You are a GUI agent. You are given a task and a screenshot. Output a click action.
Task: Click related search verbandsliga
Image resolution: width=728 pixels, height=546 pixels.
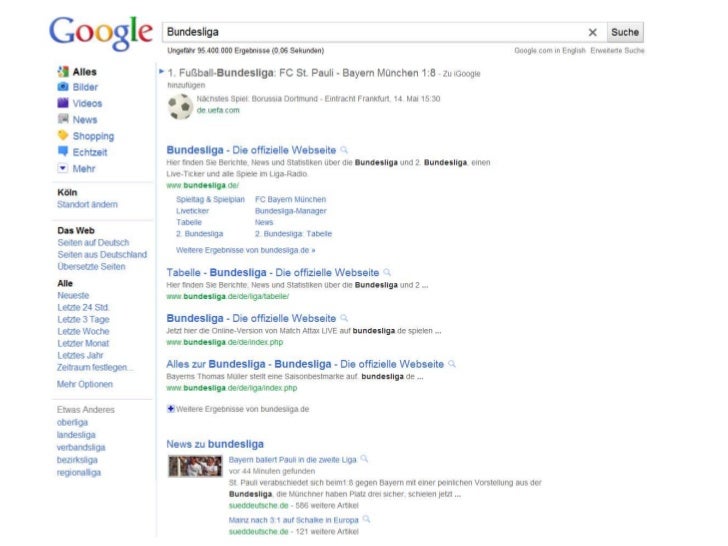point(81,448)
